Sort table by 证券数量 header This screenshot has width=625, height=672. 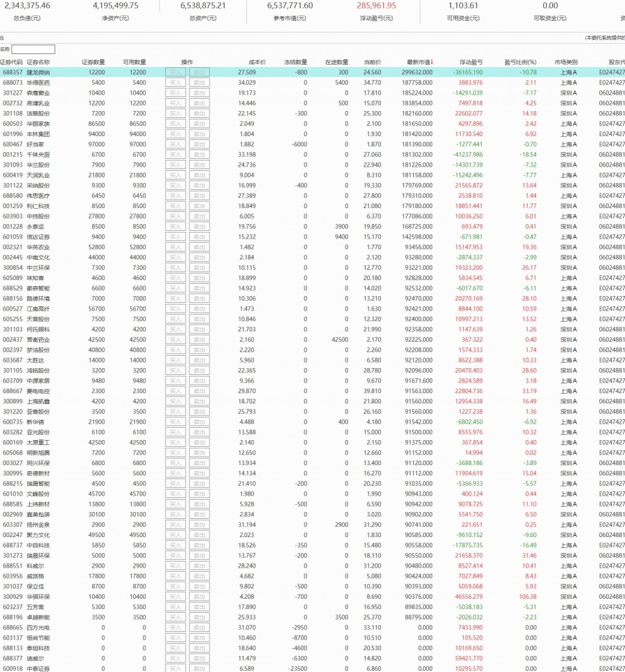[x=93, y=62]
